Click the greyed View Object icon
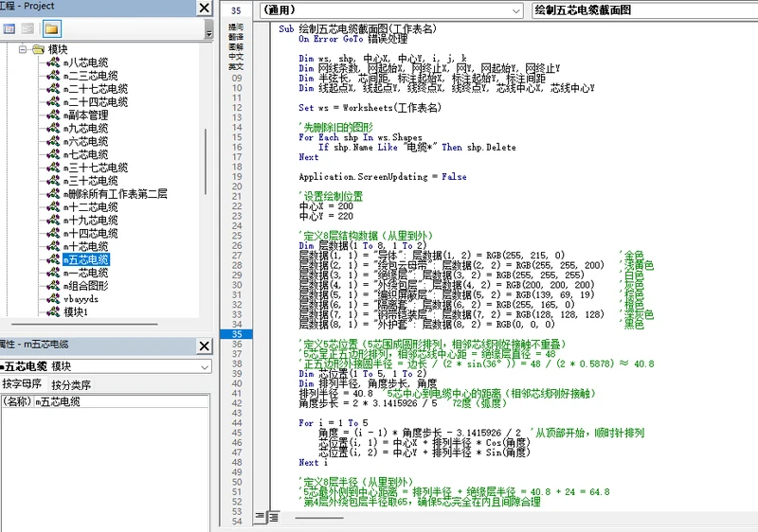This screenshot has width=758, height=532. (28, 29)
